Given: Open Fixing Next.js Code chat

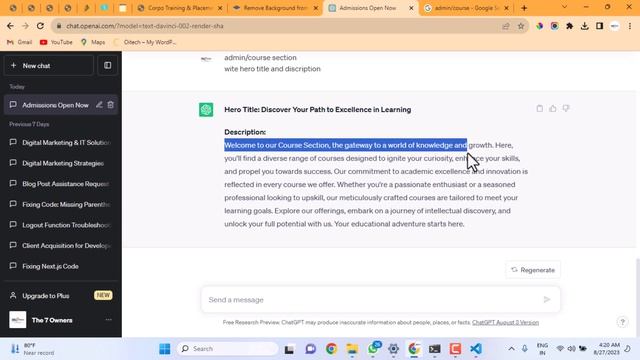Looking at the screenshot, I should 61,266.
